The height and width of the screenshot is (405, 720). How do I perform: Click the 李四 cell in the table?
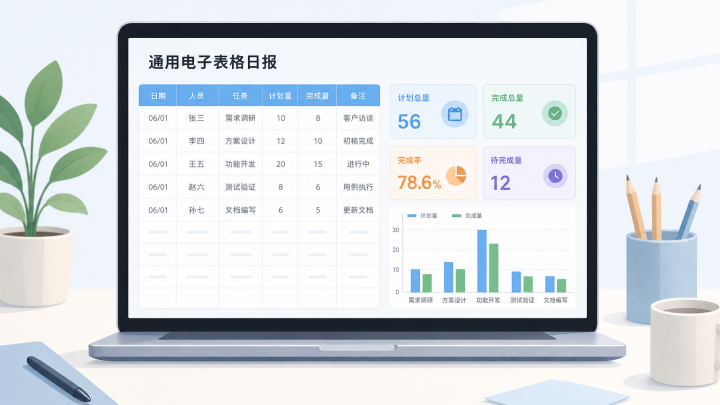click(197, 141)
